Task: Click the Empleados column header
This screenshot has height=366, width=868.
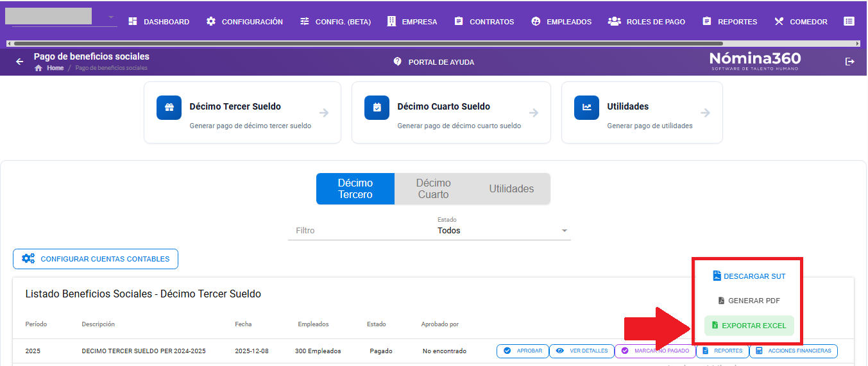Action: coord(313,324)
